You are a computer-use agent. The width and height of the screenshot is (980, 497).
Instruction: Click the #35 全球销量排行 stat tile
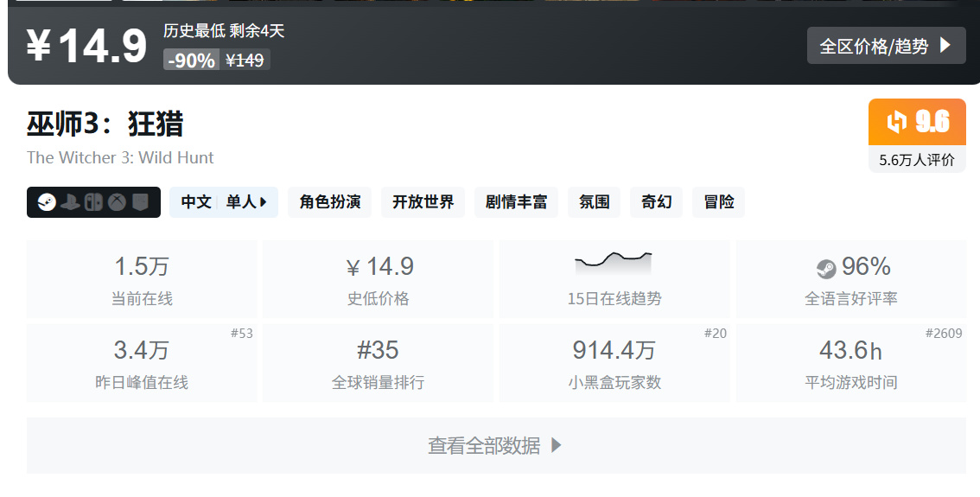[379, 362]
